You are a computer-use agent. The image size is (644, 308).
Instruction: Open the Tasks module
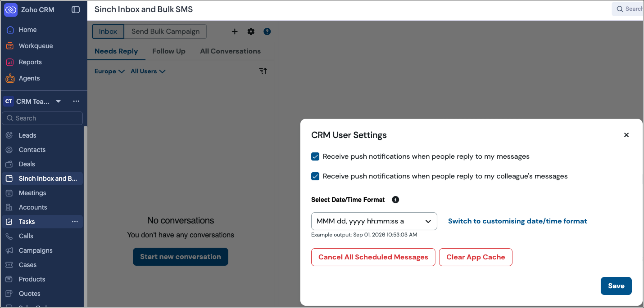27,222
